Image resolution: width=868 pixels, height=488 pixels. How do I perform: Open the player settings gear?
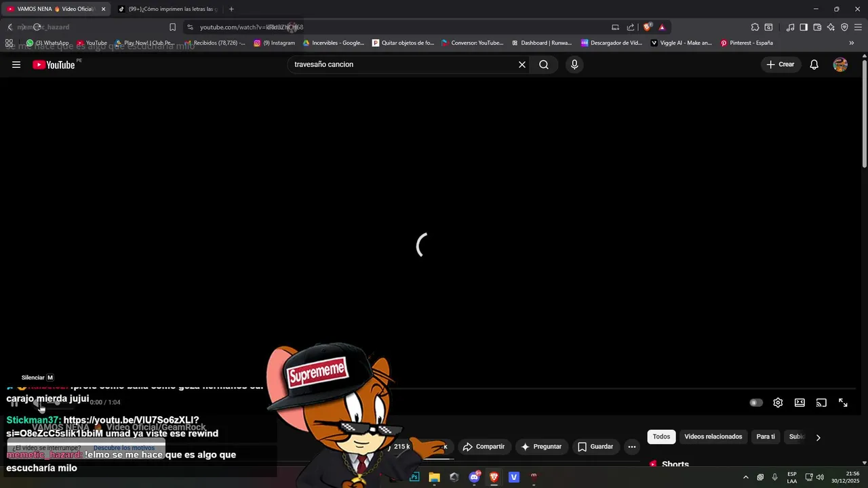(778, 403)
